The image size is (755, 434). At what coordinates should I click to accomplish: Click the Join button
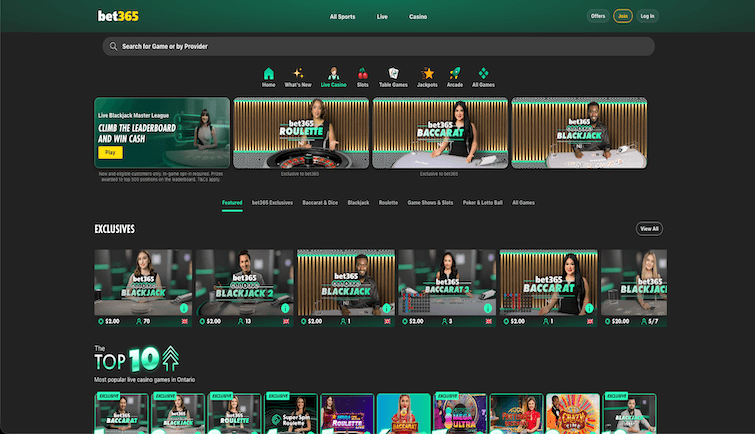click(623, 16)
